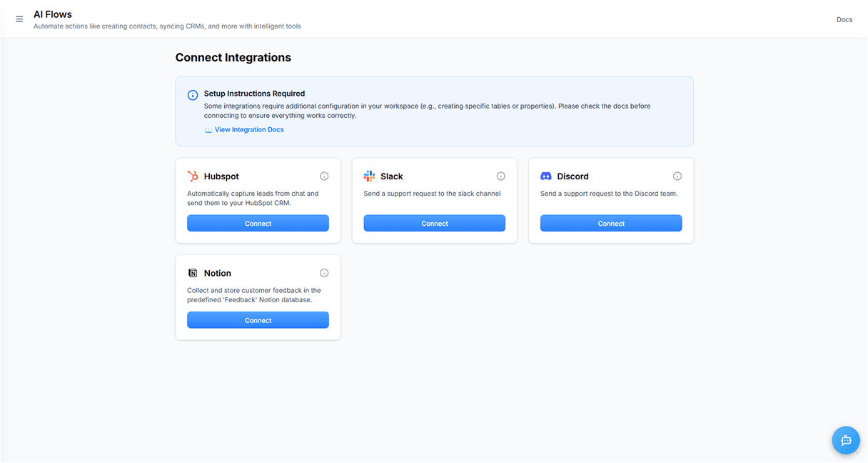Connect the Discord integration

pos(611,223)
